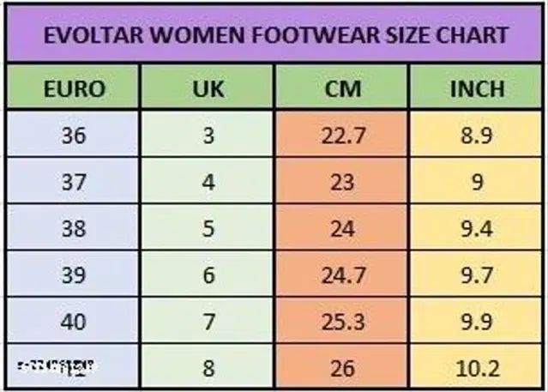Click the UK size 4 cell
The height and width of the screenshot is (392, 548).
pyautogui.click(x=208, y=181)
